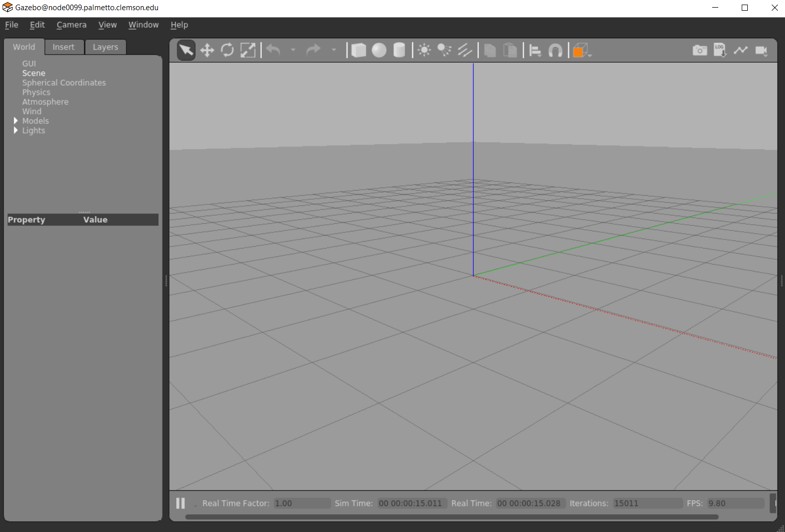Click the Iterations value field
The image size is (785, 532).
[x=647, y=503]
